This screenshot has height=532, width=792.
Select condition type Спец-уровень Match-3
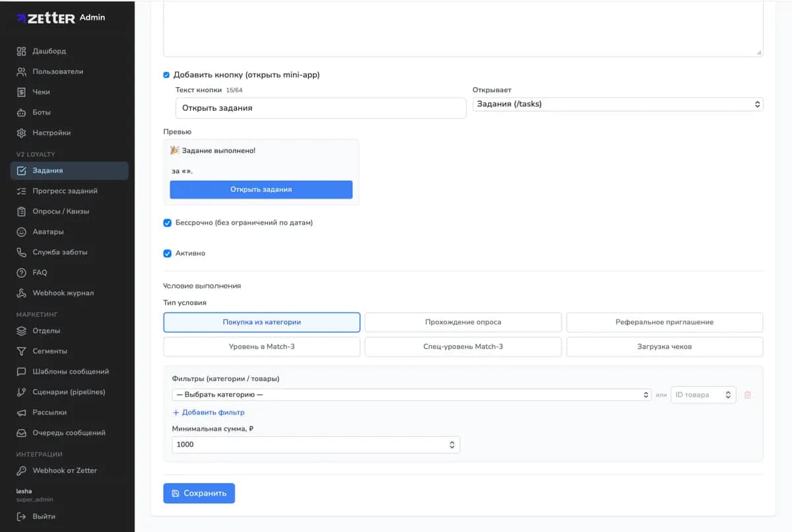point(463,347)
